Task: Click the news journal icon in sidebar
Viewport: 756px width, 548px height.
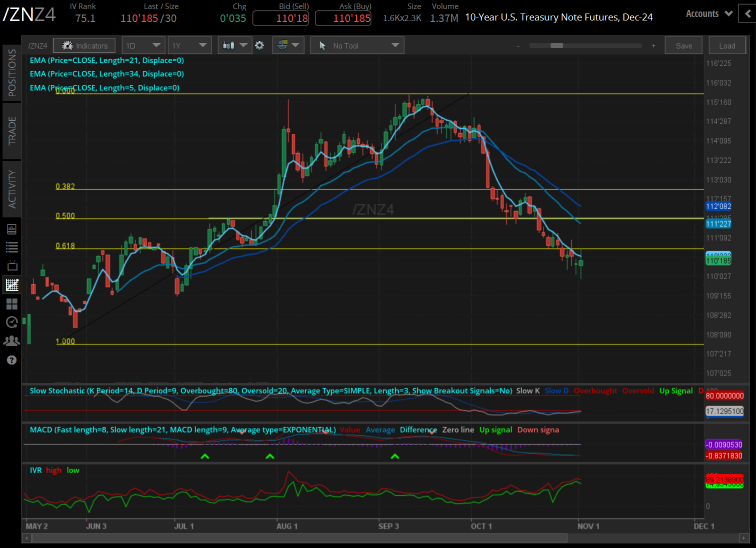Action: (12, 228)
